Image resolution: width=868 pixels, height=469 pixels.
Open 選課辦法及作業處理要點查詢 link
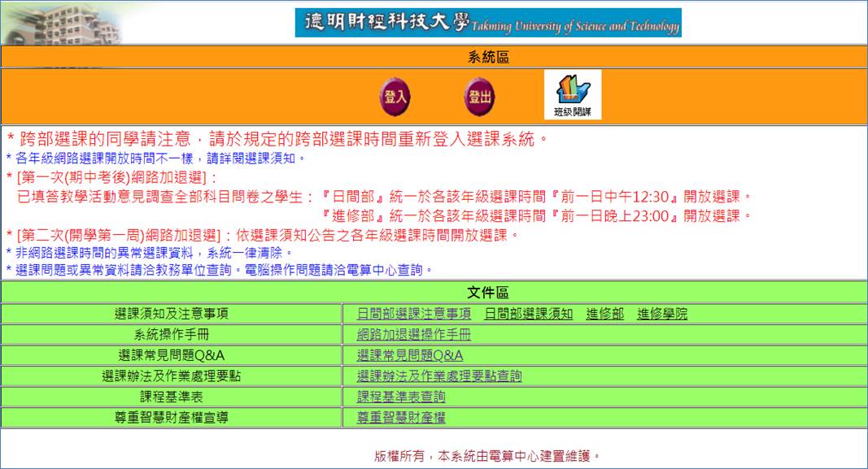pyautogui.click(x=439, y=376)
